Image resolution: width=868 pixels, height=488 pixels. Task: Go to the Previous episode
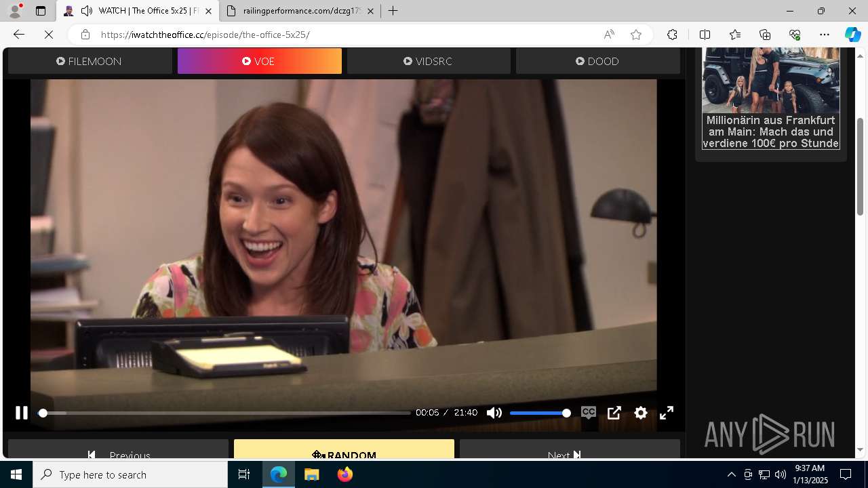pyautogui.click(x=118, y=449)
